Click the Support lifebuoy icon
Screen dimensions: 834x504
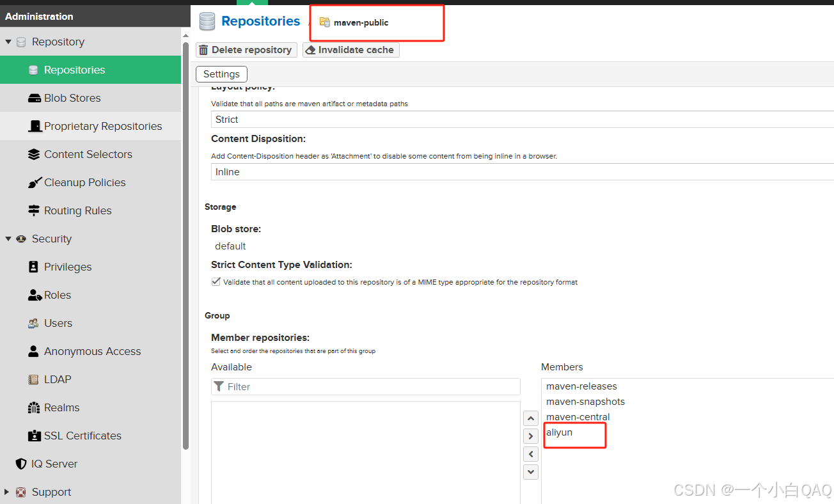21,492
